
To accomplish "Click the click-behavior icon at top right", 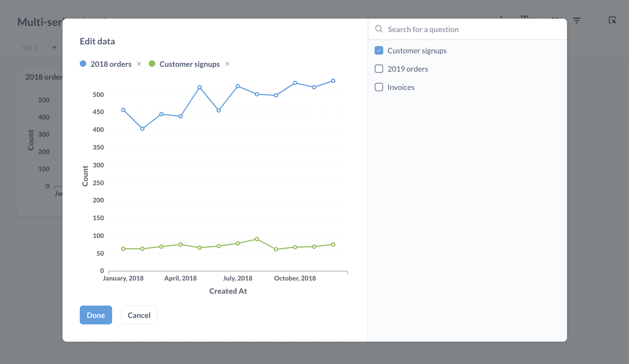I will pos(612,20).
